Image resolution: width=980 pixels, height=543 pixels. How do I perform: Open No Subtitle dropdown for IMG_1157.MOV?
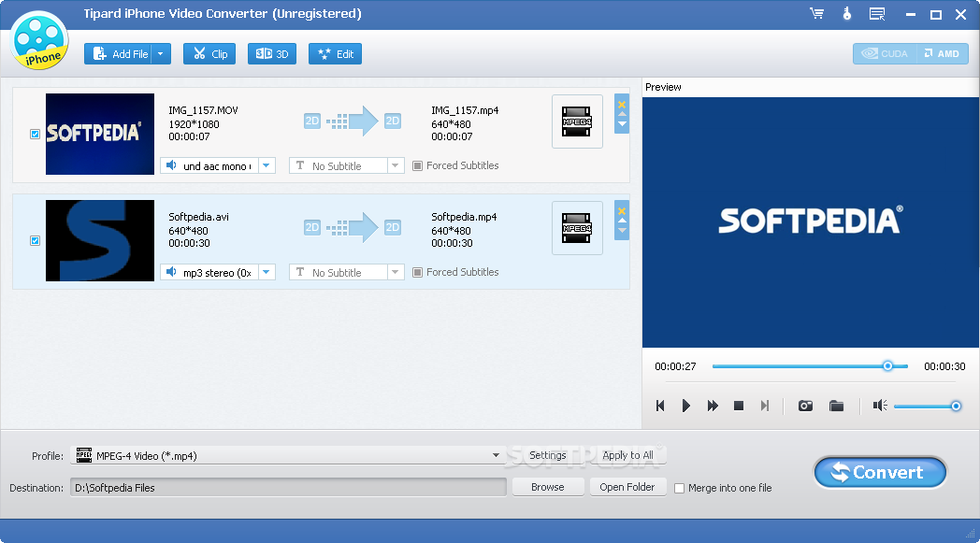[x=346, y=165]
